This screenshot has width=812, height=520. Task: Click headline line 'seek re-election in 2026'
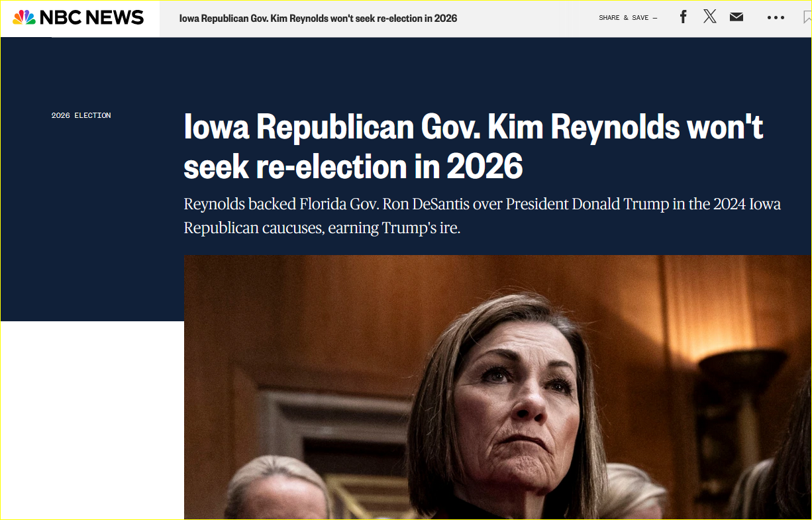pyautogui.click(x=353, y=166)
